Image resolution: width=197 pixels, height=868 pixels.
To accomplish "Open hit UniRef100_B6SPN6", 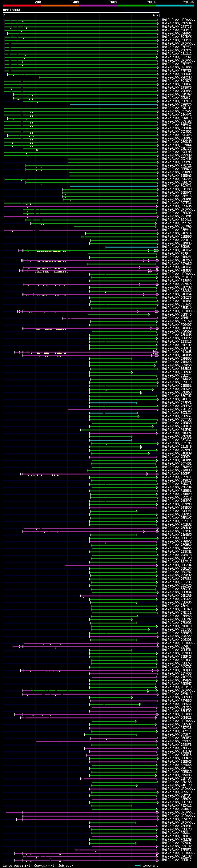I will 177,162.
